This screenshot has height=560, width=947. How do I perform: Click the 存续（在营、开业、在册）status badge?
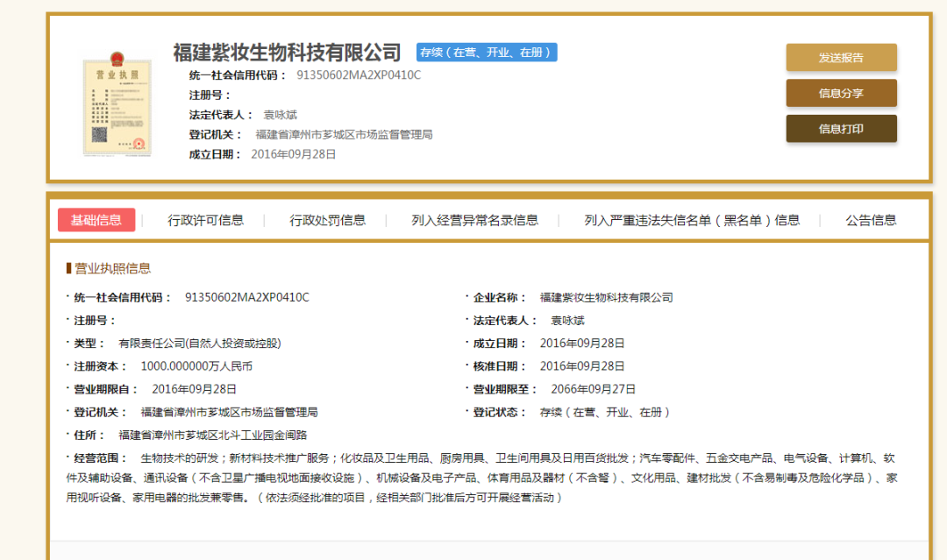click(x=486, y=52)
